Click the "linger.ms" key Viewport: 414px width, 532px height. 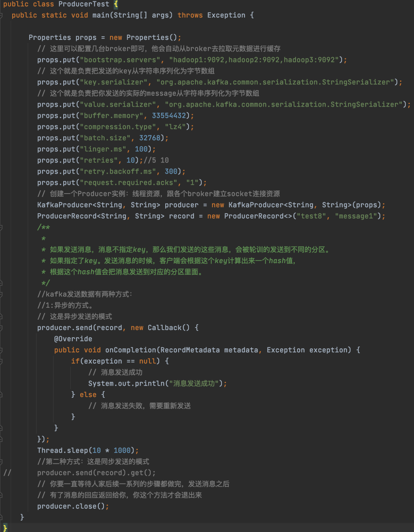pyautogui.click(x=103, y=149)
